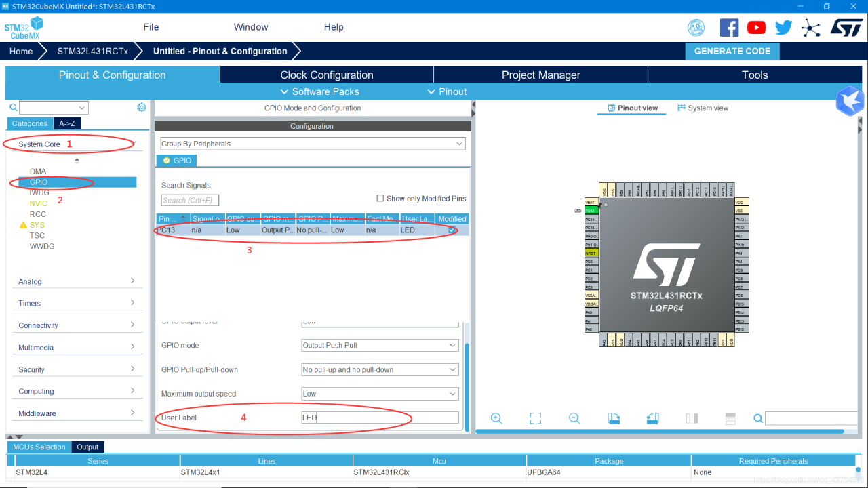
Task: Click the pin search magnifier icon
Action: click(757, 418)
